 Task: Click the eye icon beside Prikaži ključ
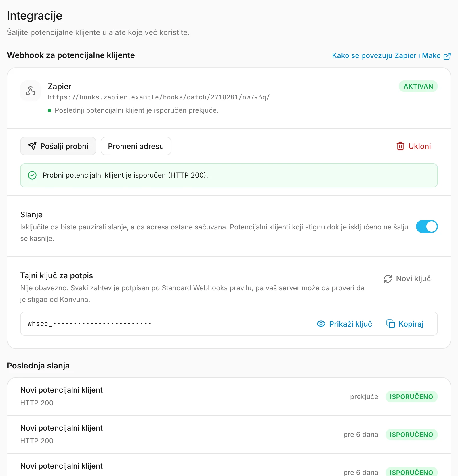tap(321, 324)
